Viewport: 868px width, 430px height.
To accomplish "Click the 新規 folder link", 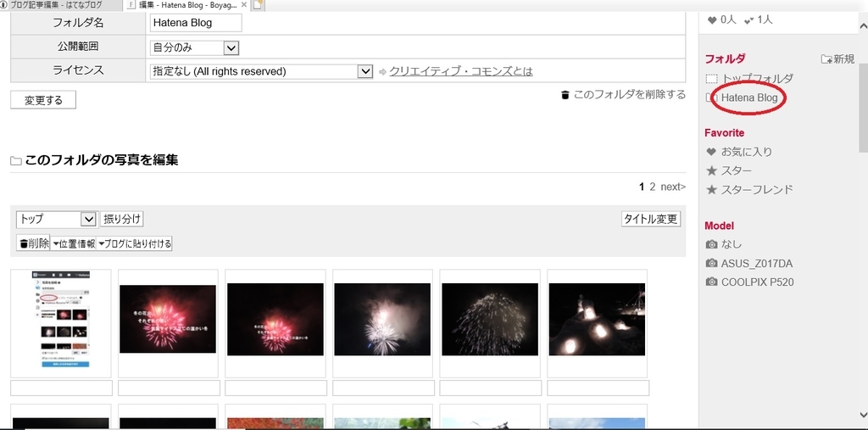I will tap(844, 59).
